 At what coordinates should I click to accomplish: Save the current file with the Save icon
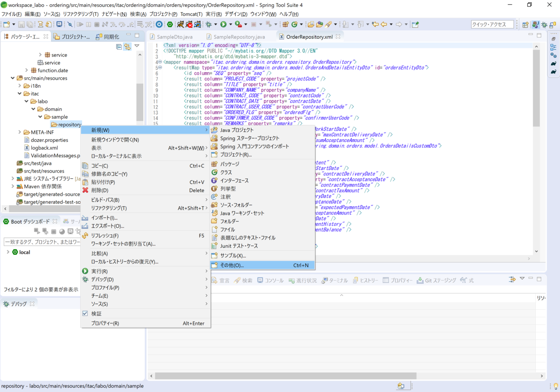pyautogui.click(x=21, y=24)
